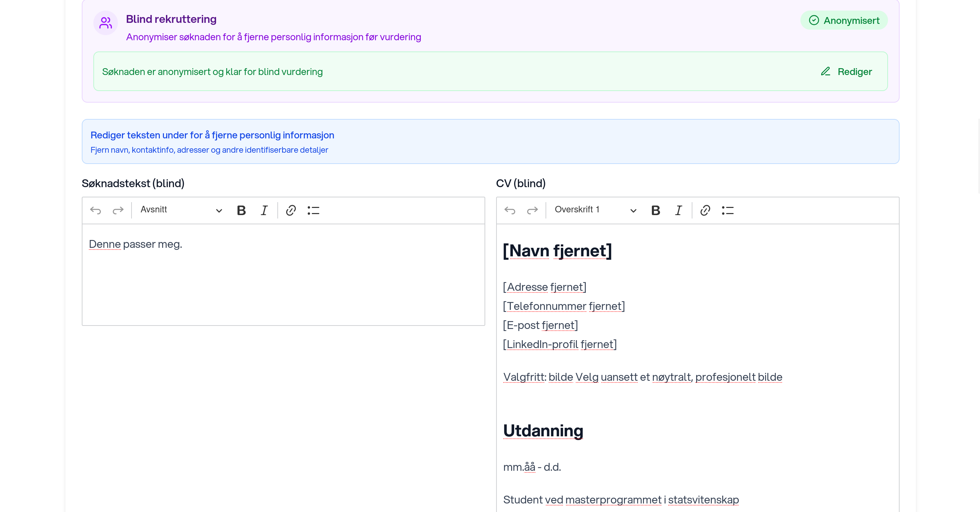The height and width of the screenshot is (512, 980).
Task: Open the Overskrift 1 heading dropdown
Action: [x=595, y=210]
